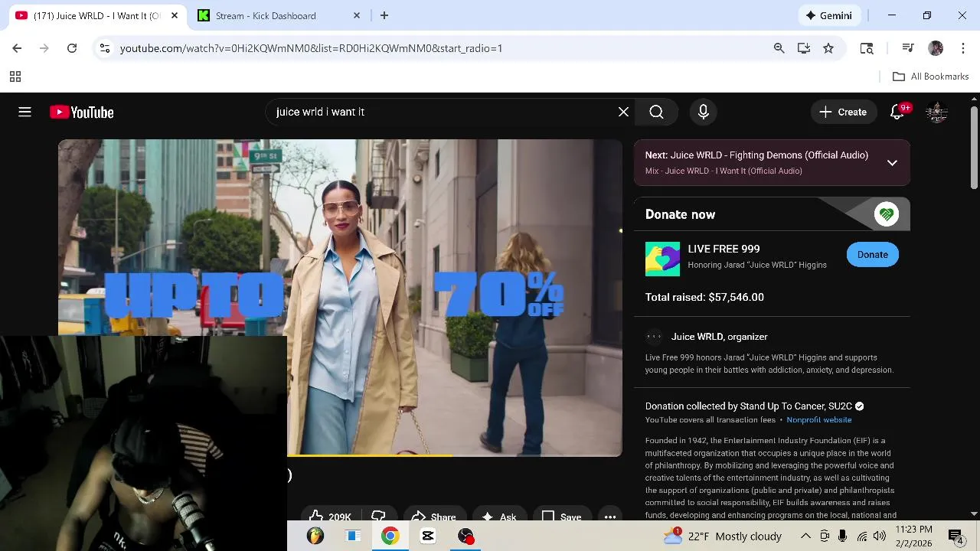
Task: Click the green heart fundraiser badge
Action: pos(886,215)
